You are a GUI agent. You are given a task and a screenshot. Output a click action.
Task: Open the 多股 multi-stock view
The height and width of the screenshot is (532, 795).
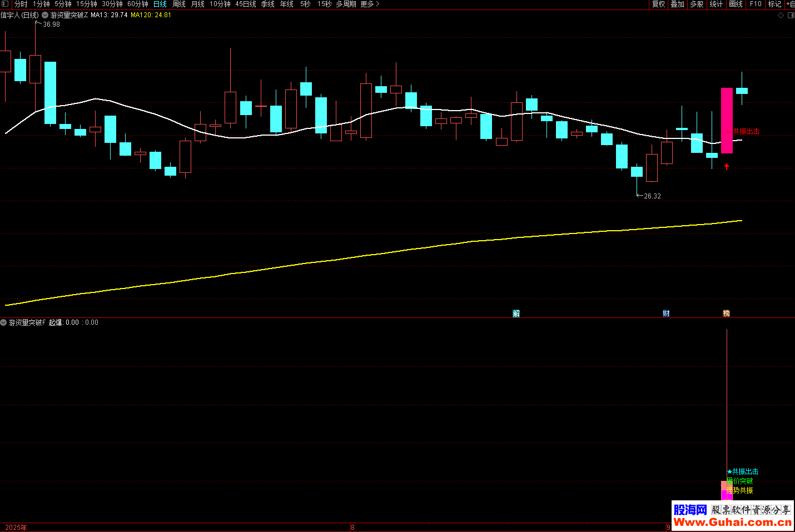[697, 4]
